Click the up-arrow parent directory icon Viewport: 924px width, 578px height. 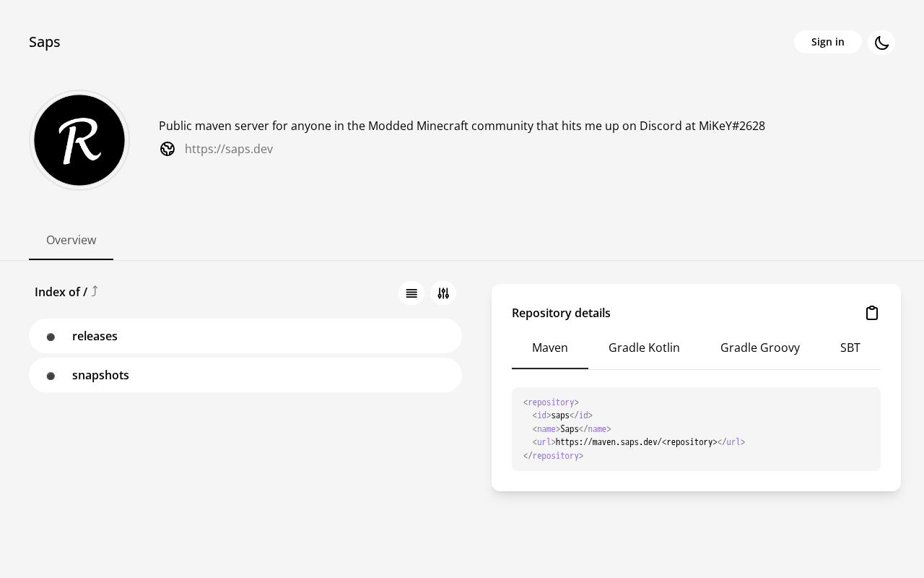click(x=95, y=291)
